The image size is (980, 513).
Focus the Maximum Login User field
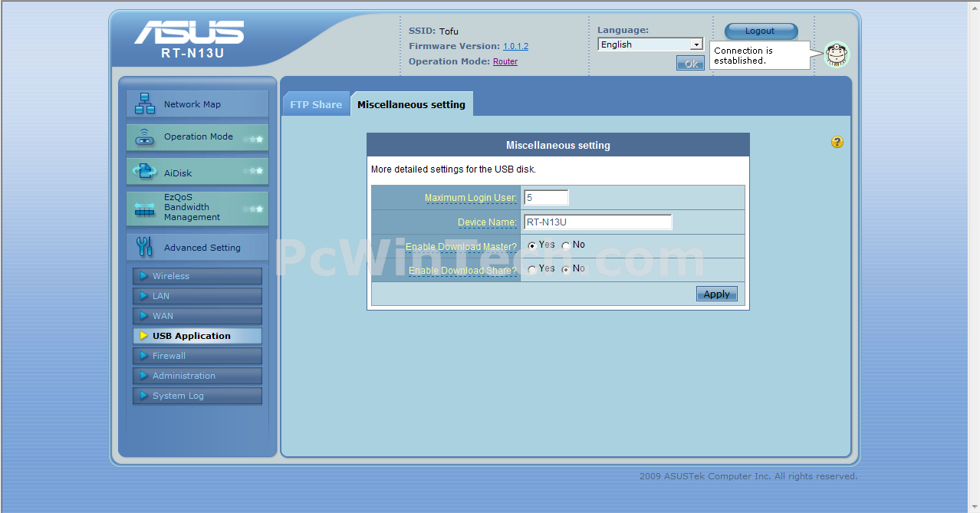click(546, 198)
